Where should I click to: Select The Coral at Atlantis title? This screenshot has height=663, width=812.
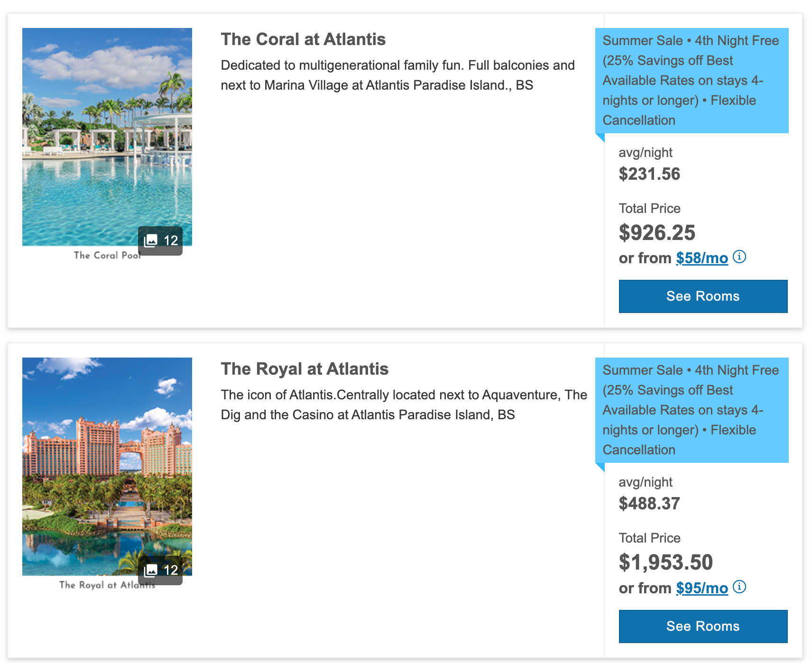click(303, 39)
